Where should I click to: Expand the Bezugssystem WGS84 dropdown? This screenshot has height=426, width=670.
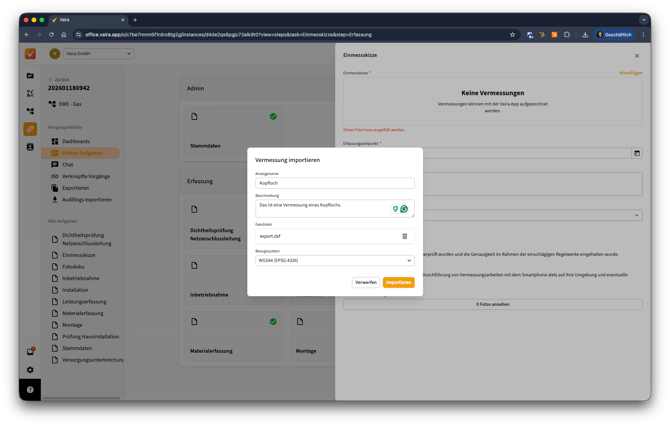tap(334, 260)
